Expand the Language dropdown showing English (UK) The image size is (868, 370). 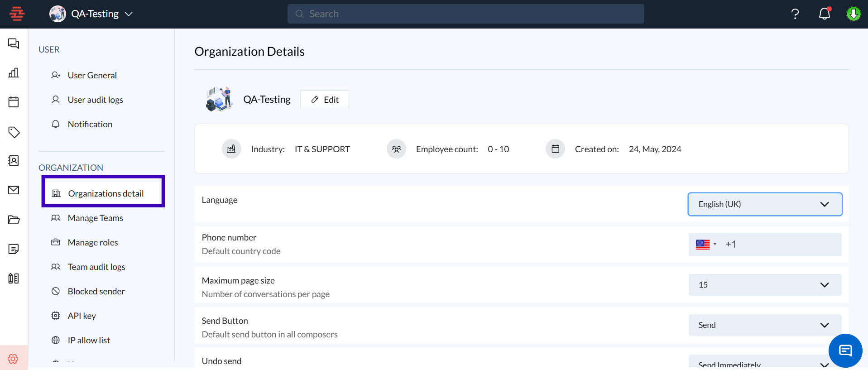point(764,204)
